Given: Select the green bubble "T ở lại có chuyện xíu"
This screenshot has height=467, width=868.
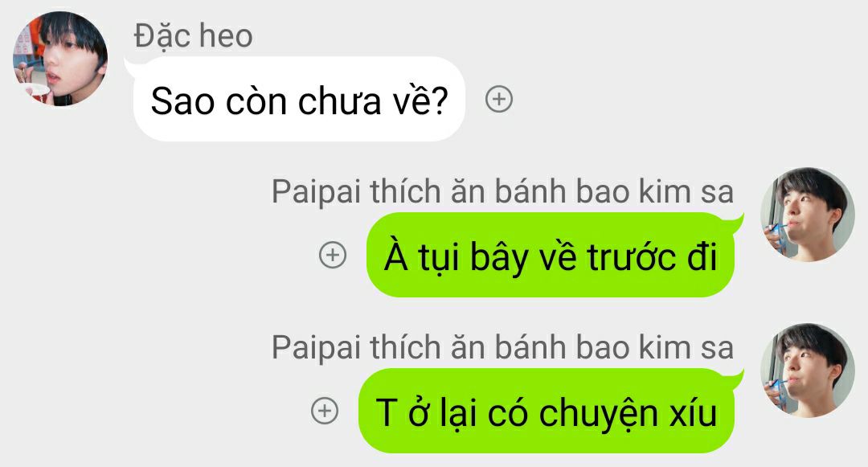Looking at the screenshot, I should coord(547,411).
